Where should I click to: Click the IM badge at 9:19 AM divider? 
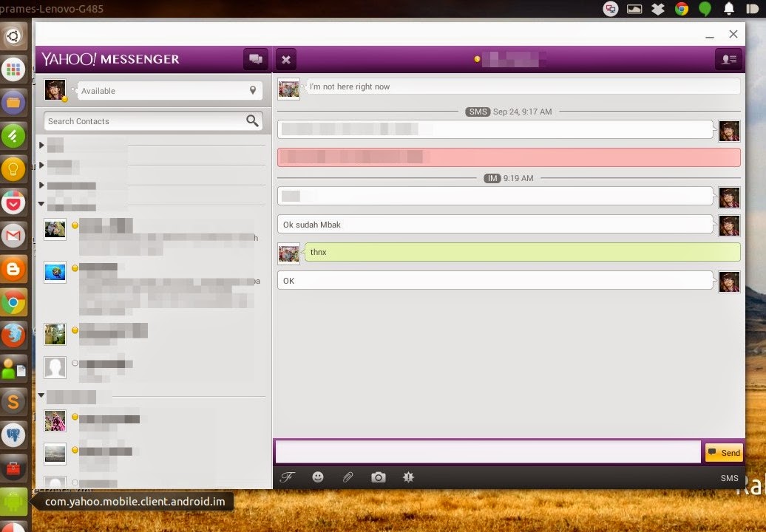(x=492, y=178)
